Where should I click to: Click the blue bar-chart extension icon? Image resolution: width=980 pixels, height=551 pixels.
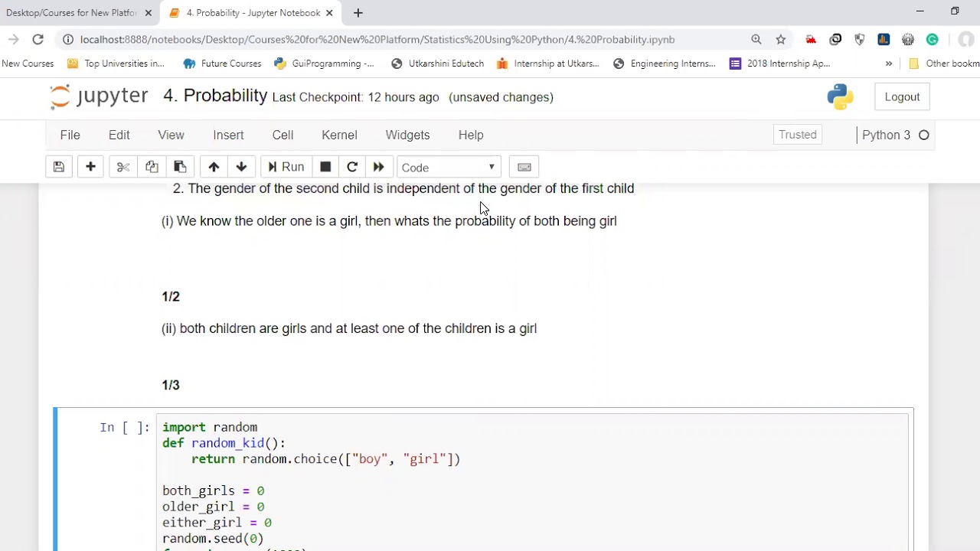pyautogui.click(x=884, y=39)
